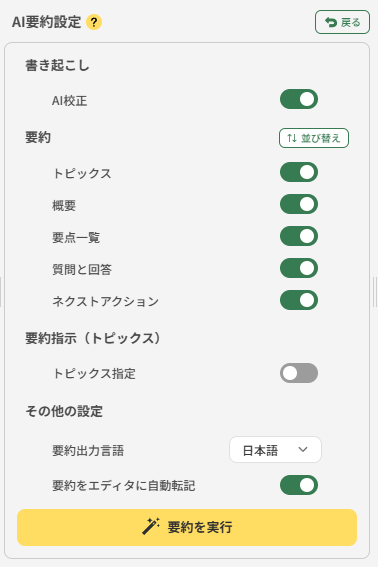This screenshot has width=378, height=567.
Task: Disable the トピックス summary toggle
Action: (x=299, y=172)
